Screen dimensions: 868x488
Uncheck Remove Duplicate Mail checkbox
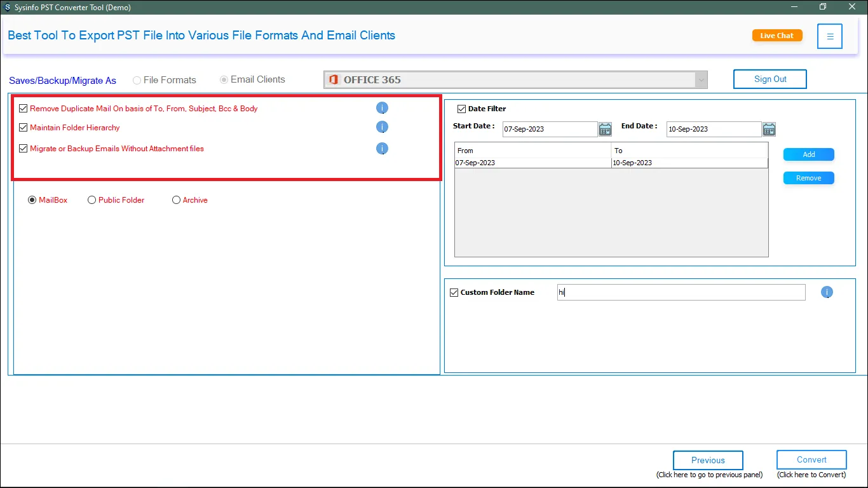pos(24,109)
